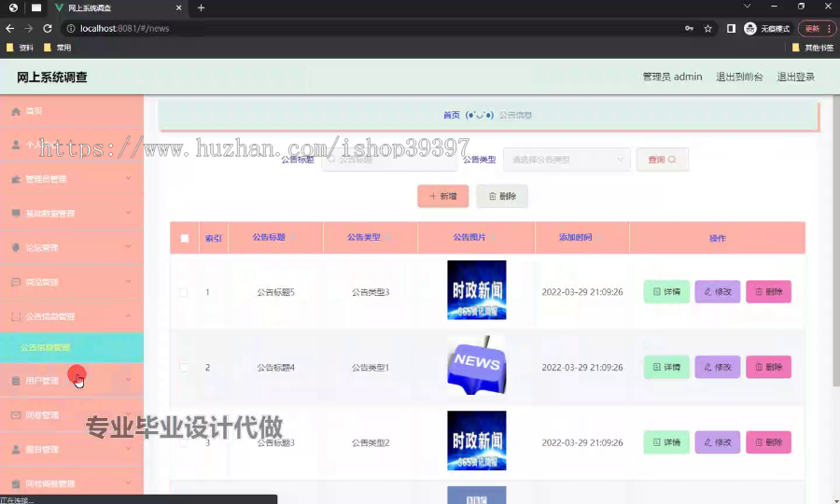Check the row for 公告标题4
Image resolution: width=840 pixels, height=504 pixels.
pos(183,367)
